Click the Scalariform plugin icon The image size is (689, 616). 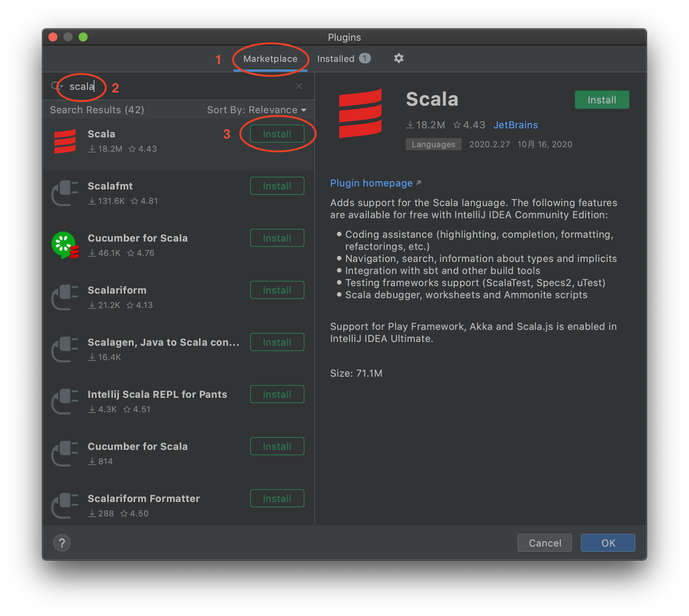pos(65,297)
